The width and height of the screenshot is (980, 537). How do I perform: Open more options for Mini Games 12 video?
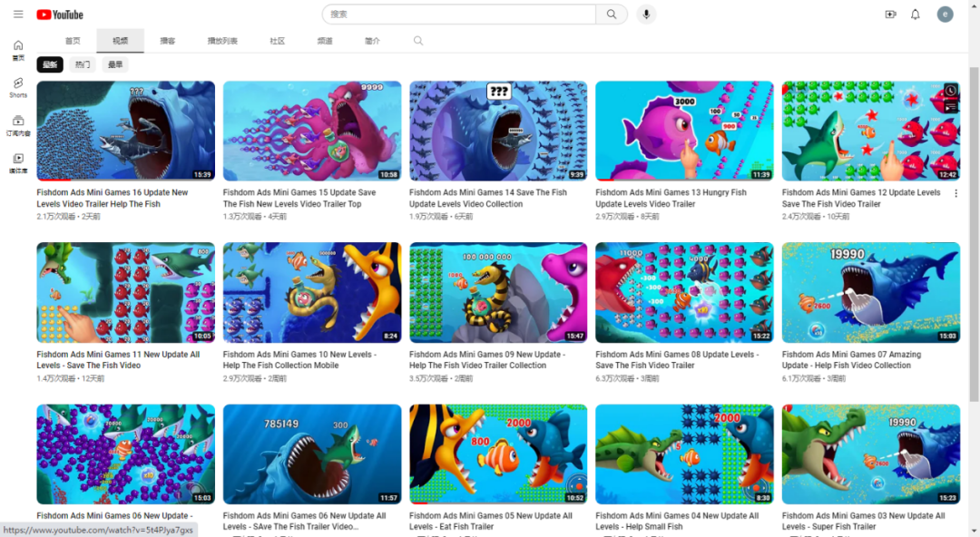955,194
